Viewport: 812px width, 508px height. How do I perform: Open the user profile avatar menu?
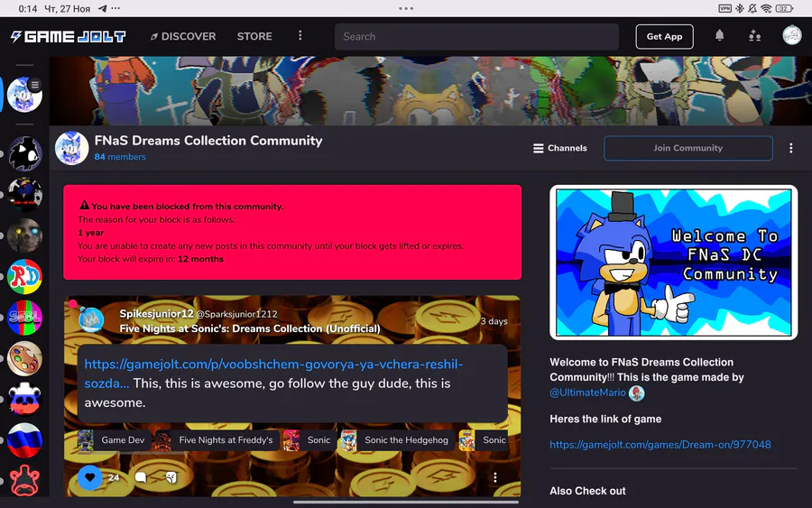click(x=792, y=35)
